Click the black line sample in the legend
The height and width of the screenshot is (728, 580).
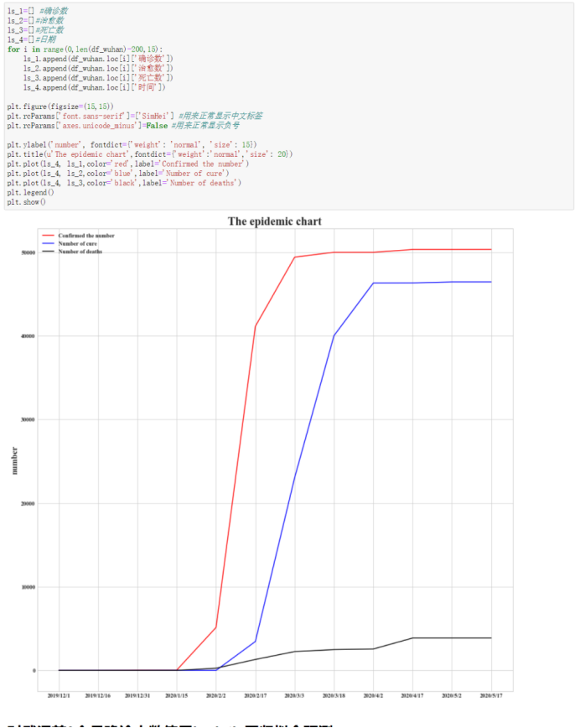[48, 252]
